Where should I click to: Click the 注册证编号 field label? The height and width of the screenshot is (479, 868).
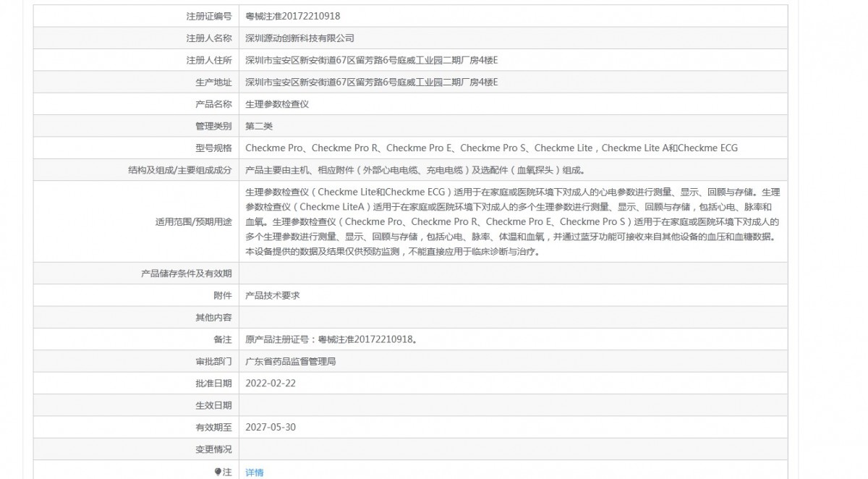click(209, 16)
